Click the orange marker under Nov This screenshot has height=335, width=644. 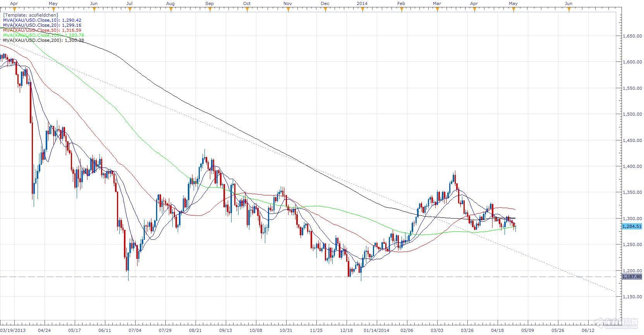pos(287,10)
